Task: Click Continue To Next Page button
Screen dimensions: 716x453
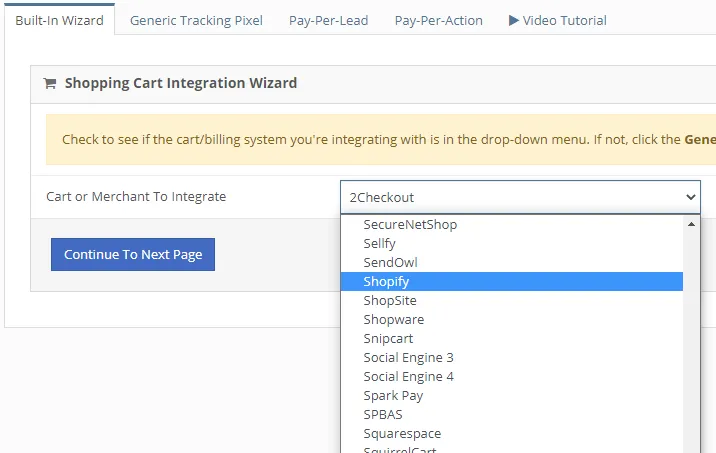Action: [133, 254]
